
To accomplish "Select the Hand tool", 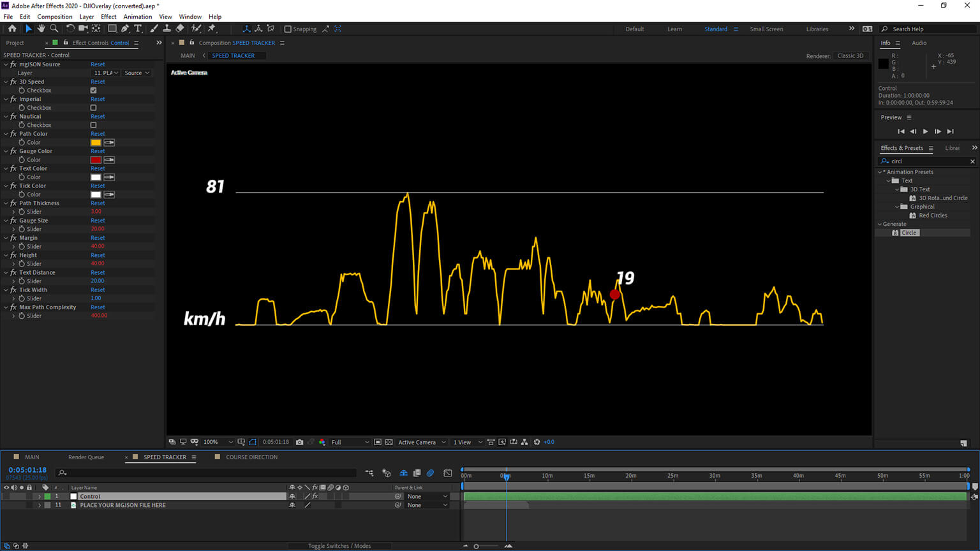I will pyautogui.click(x=41, y=29).
